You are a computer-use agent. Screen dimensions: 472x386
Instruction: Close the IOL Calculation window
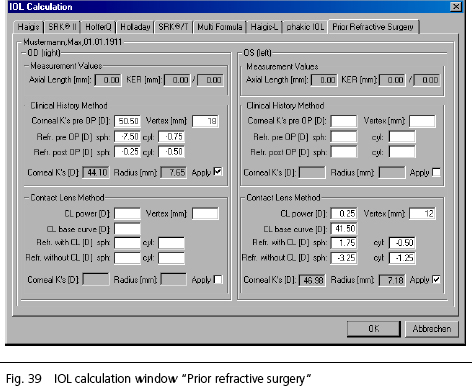pos(455,7)
